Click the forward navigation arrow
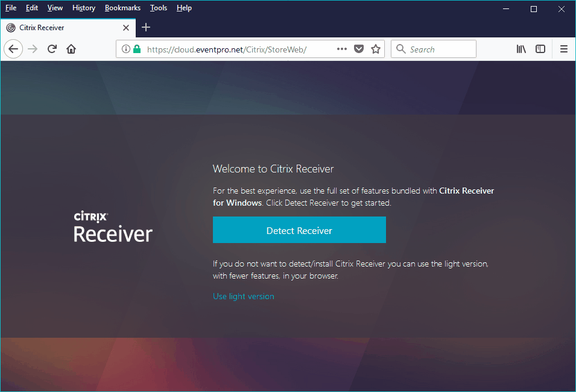The width and height of the screenshot is (576, 392). pos(33,49)
